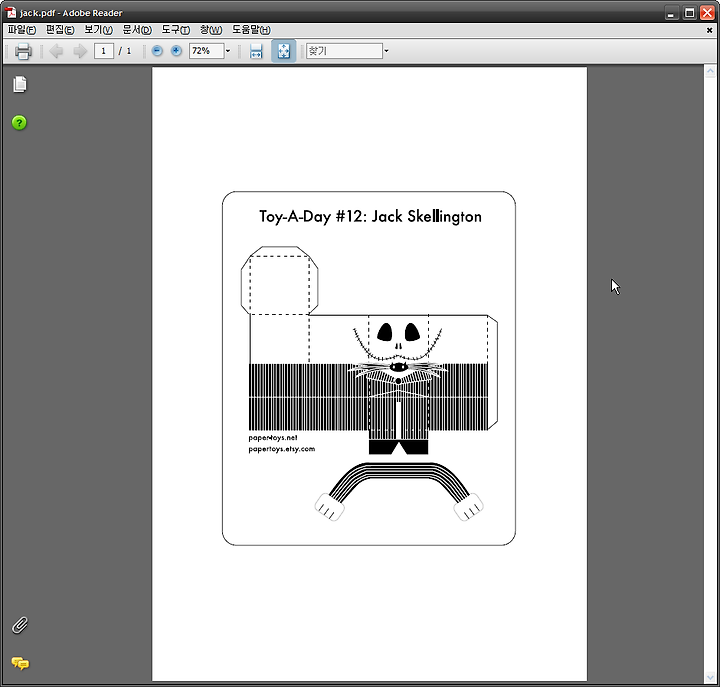Expand the find options dropdown arrow

click(386, 51)
